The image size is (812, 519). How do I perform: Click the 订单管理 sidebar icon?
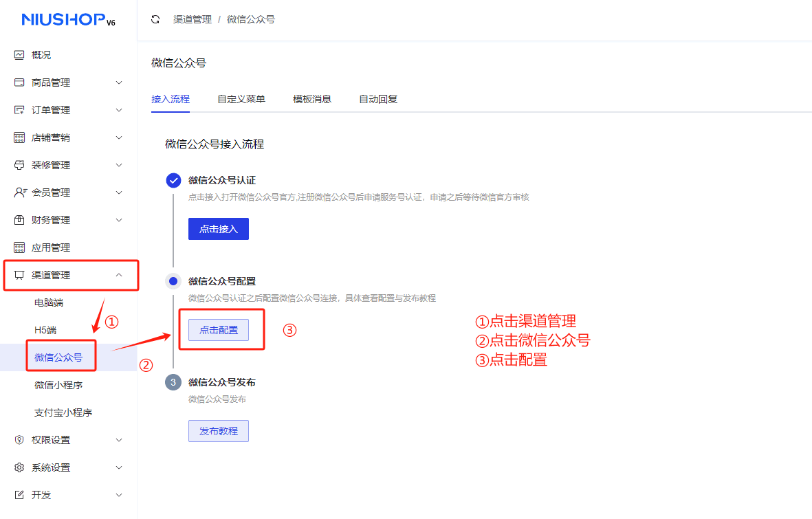tap(19, 110)
